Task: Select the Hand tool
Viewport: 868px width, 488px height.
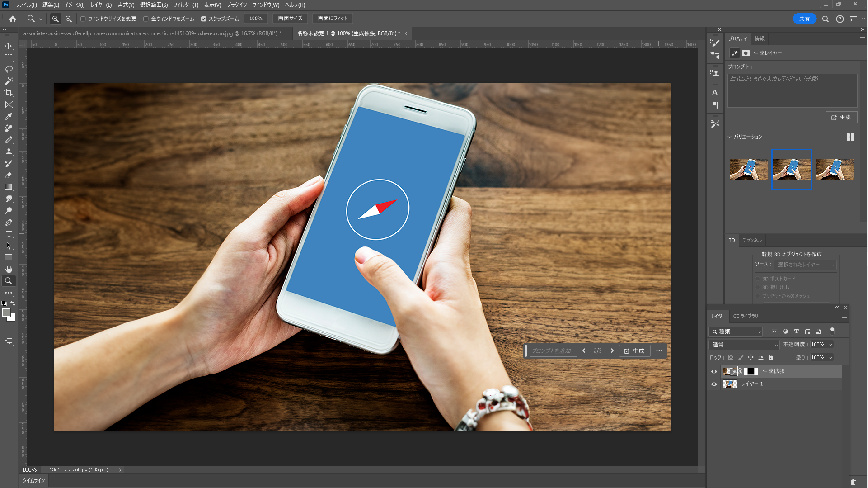Action: pyautogui.click(x=9, y=269)
